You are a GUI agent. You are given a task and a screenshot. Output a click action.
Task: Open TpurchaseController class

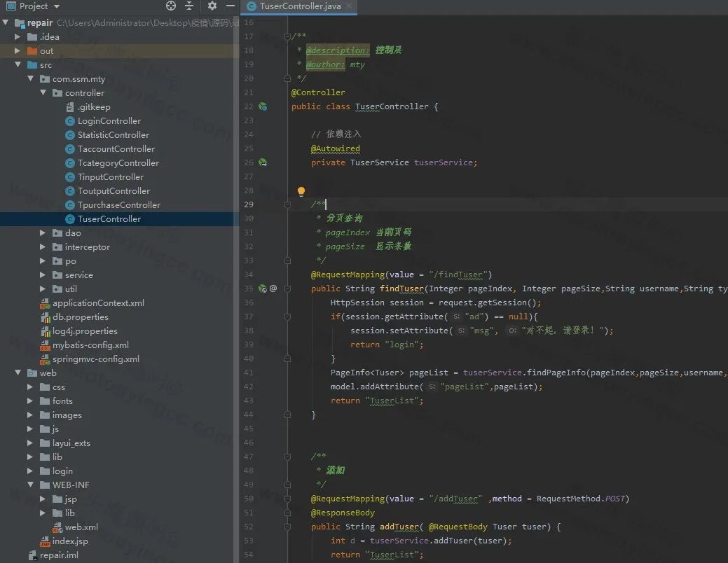tap(119, 204)
